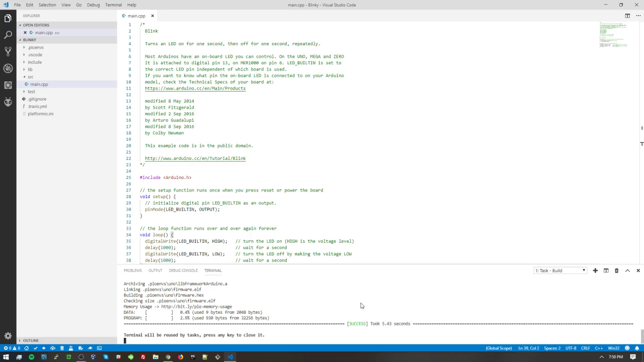Open Spotify from the taskbar
The height and width of the screenshot is (362, 644).
tap(31, 357)
